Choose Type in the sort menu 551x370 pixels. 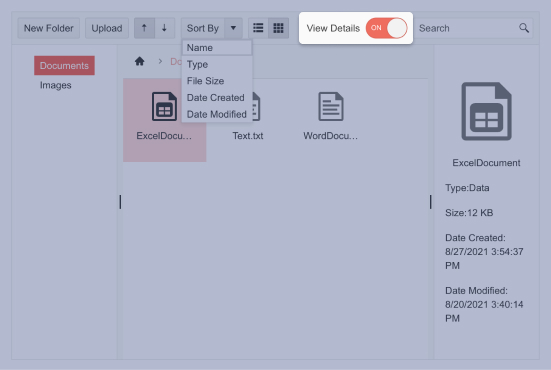[x=217, y=64]
